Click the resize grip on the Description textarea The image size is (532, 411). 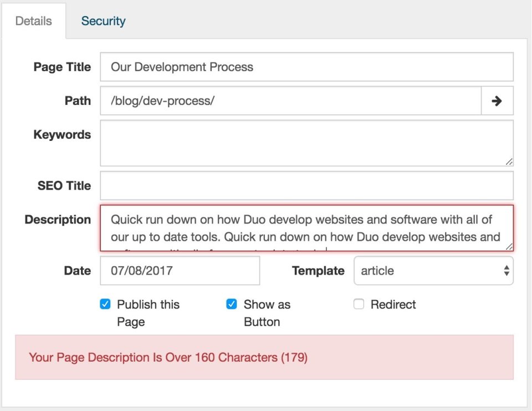point(508,245)
